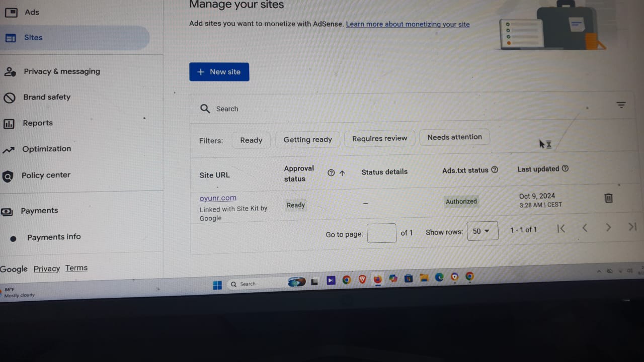Open the Show rows 50 dropdown

(482, 231)
